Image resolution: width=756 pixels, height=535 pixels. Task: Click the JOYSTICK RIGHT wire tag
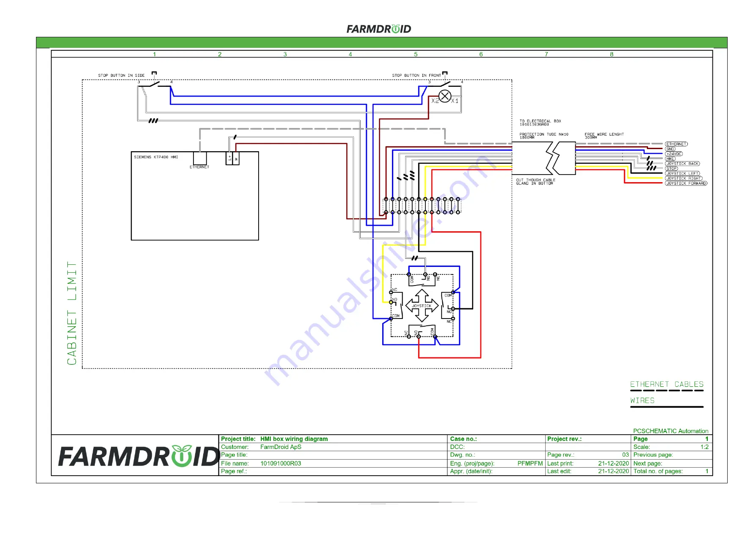point(684,178)
